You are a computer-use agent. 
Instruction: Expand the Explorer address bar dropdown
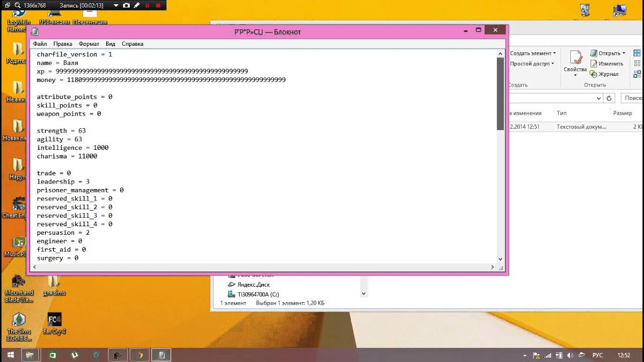[598, 99]
